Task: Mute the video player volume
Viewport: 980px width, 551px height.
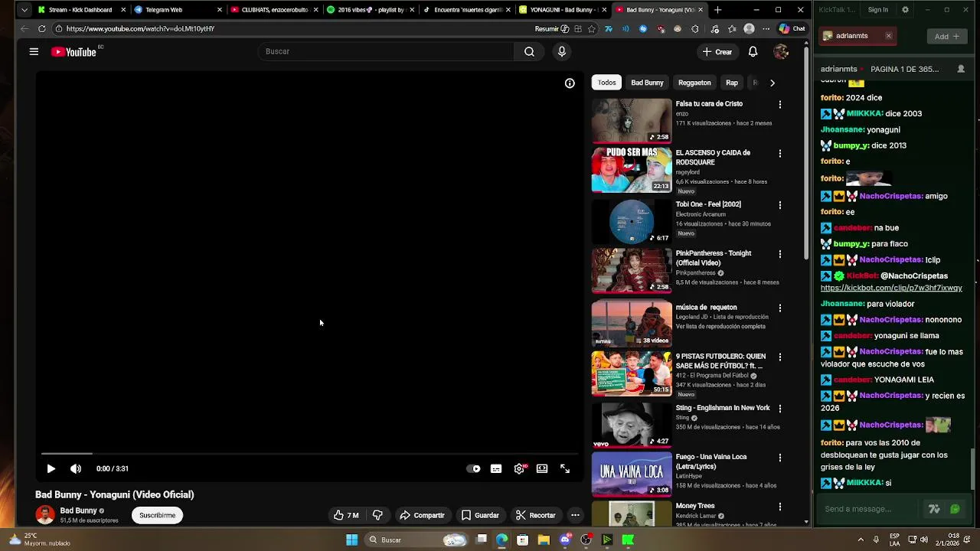Action: (76, 468)
